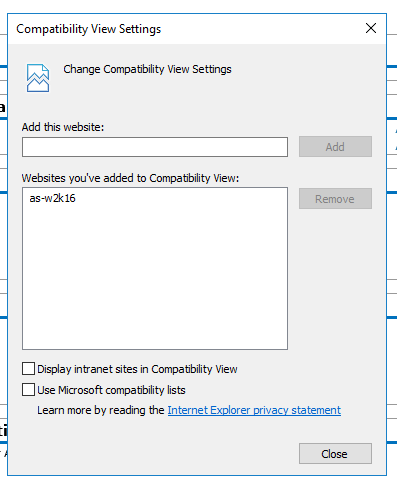This screenshot has height=493, width=397.
Task: Click the Remove button
Action: (x=335, y=199)
